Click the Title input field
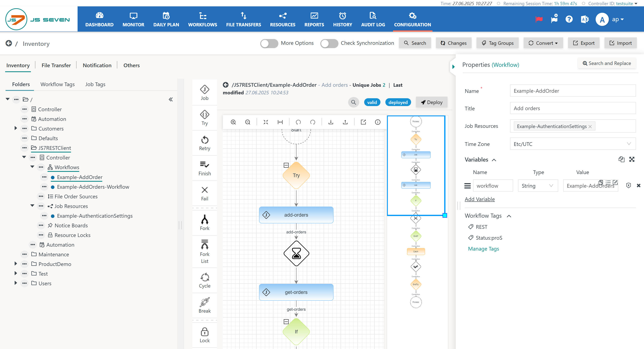Viewport: 644px width, 349px height. point(573,108)
